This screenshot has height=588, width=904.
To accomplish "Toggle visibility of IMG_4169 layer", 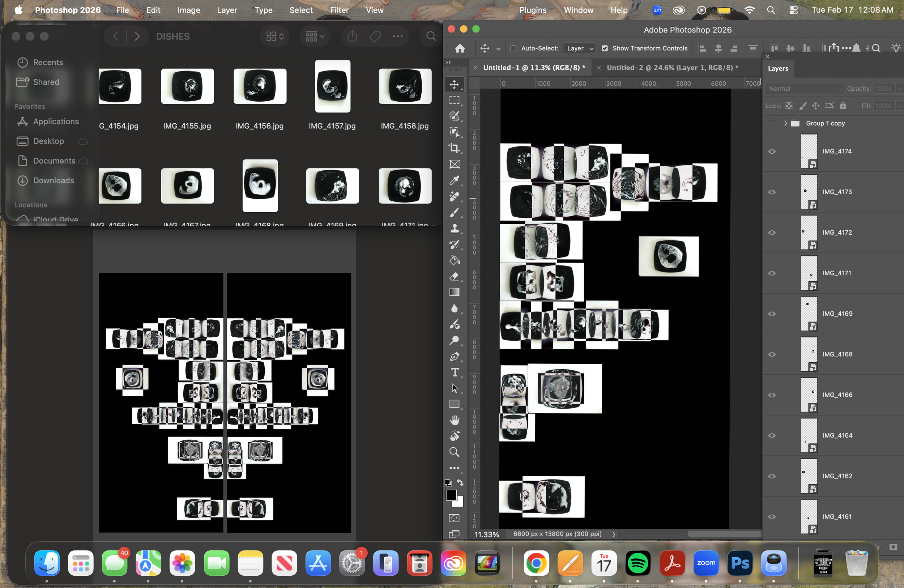I will (772, 314).
